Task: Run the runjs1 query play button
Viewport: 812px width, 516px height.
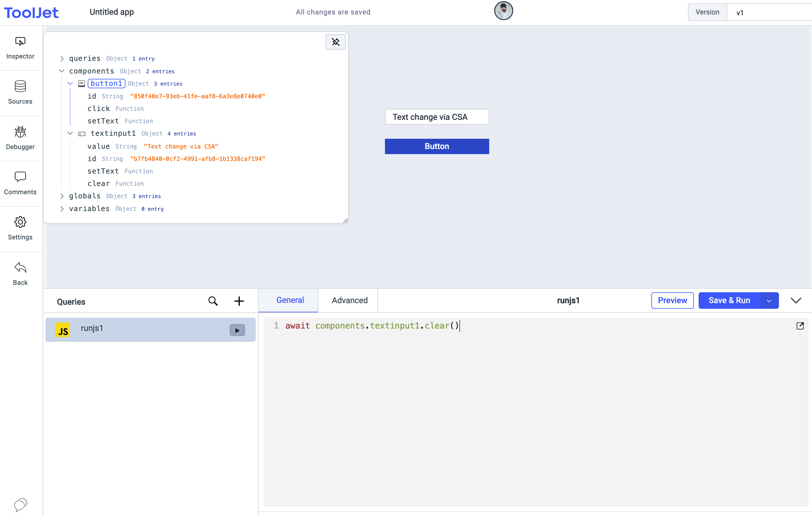Action: pyautogui.click(x=237, y=330)
